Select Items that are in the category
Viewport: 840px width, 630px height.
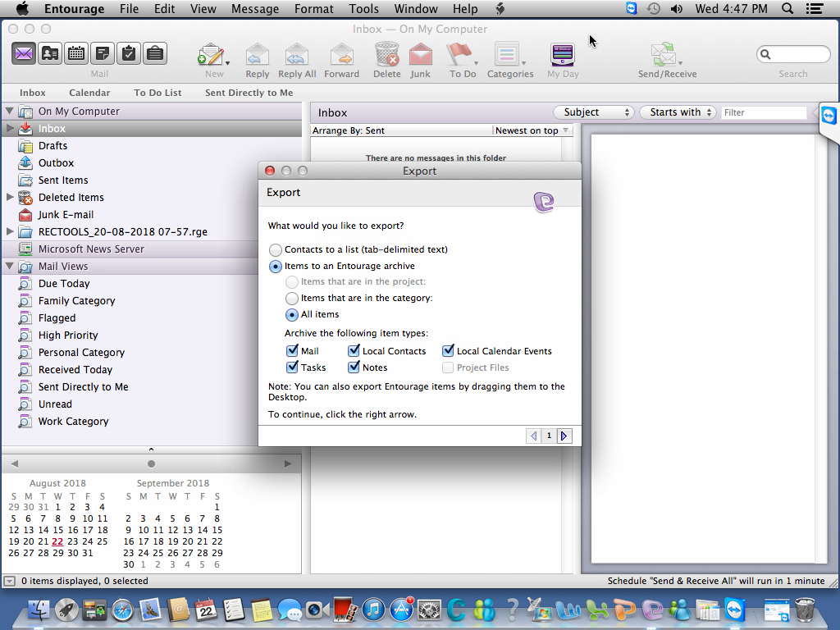(x=292, y=299)
